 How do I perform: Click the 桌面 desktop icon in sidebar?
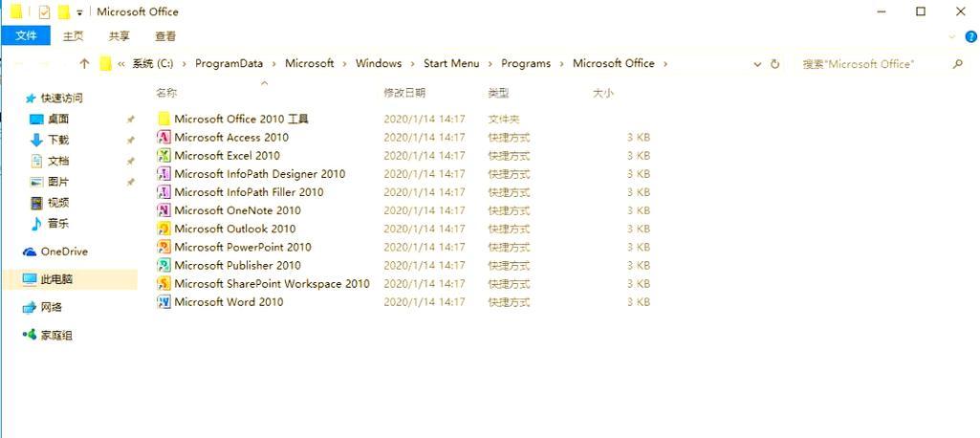(37, 120)
